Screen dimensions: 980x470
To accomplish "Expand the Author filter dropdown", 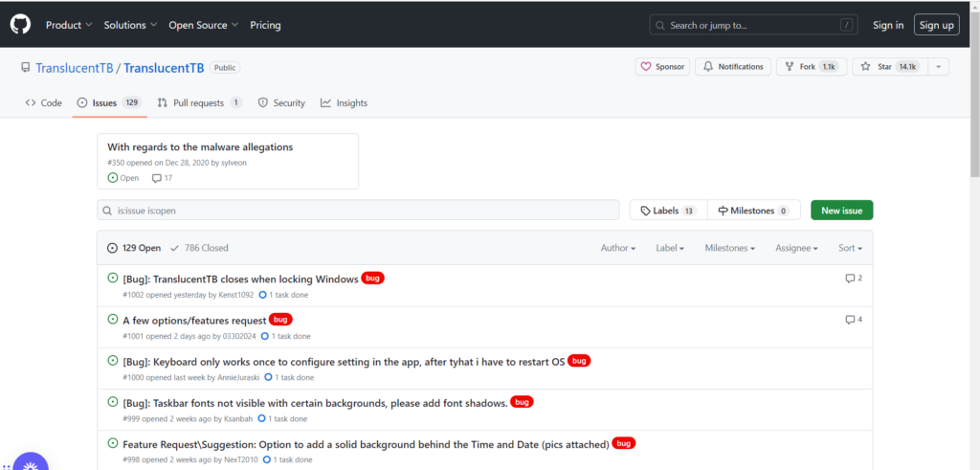I will [x=618, y=248].
